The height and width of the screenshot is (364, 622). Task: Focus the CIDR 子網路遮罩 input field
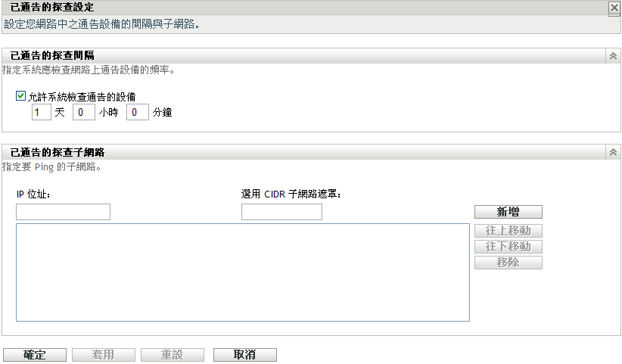click(281, 212)
